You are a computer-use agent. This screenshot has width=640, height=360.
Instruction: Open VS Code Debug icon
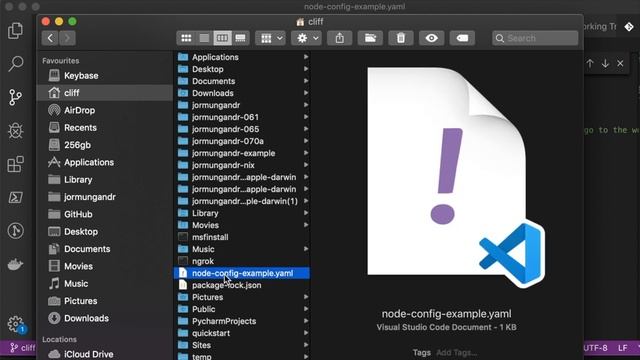pyautogui.click(x=16, y=131)
